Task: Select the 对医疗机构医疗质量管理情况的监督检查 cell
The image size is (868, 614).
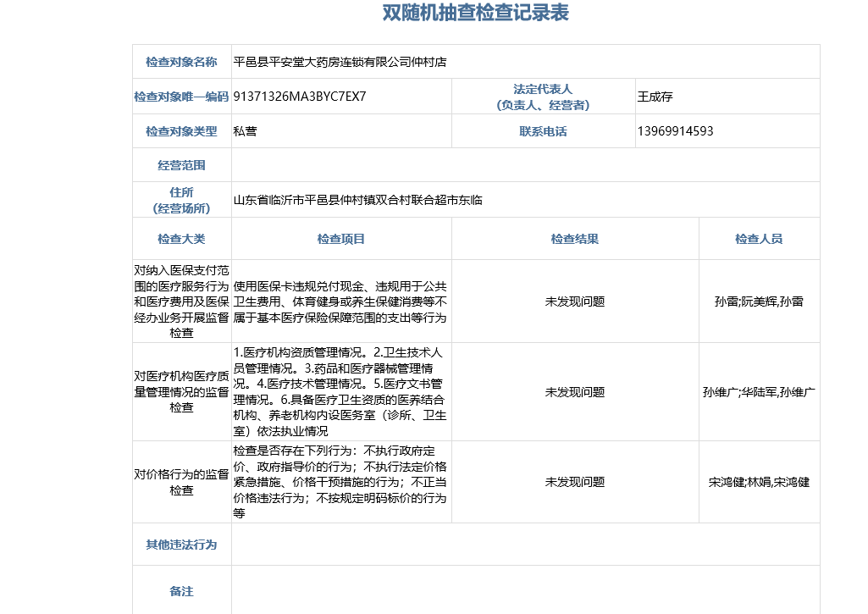Action: tap(181, 392)
